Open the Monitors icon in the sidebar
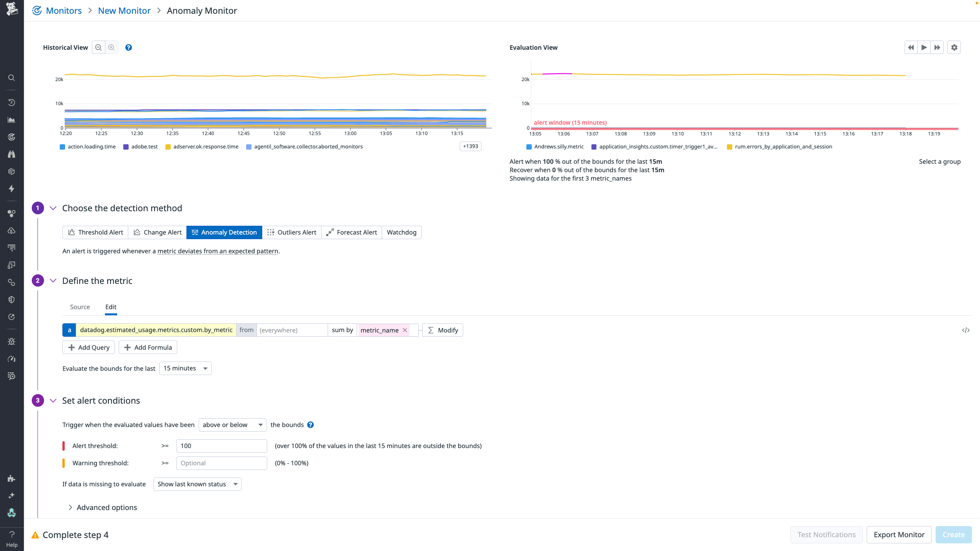This screenshot has width=980, height=551. [x=11, y=137]
